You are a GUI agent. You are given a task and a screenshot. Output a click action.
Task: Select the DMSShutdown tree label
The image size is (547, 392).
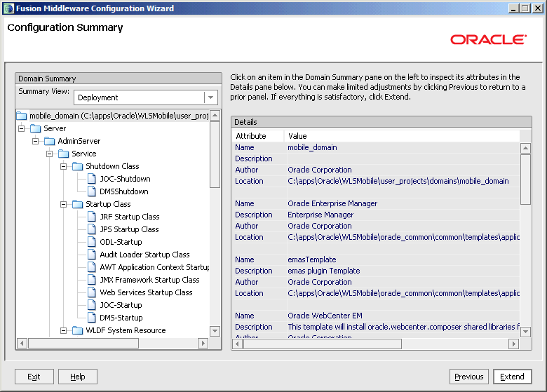(x=124, y=191)
